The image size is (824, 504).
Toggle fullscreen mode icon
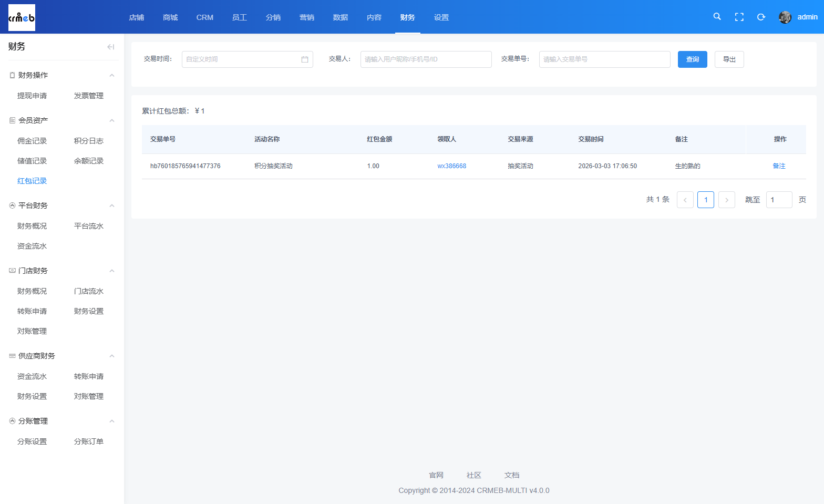click(739, 17)
